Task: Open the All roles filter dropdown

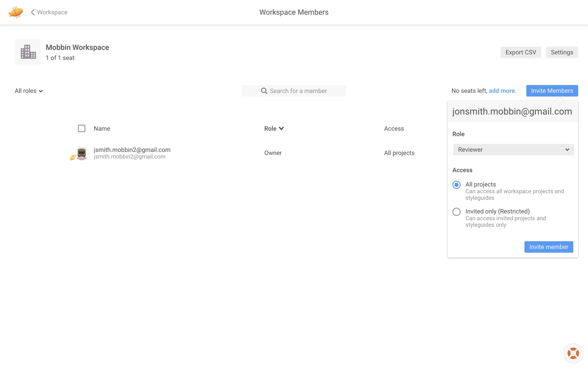Action: click(29, 91)
